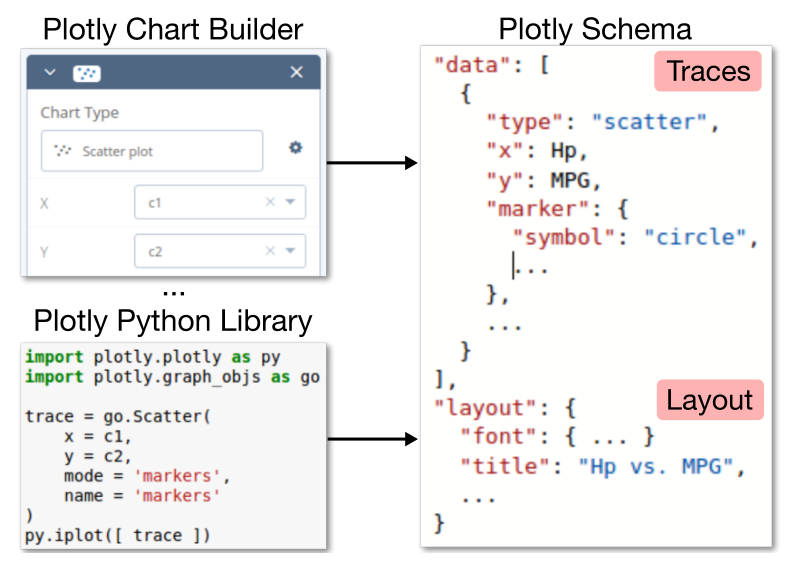Click the "symbol" key in schema

(x=564, y=237)
